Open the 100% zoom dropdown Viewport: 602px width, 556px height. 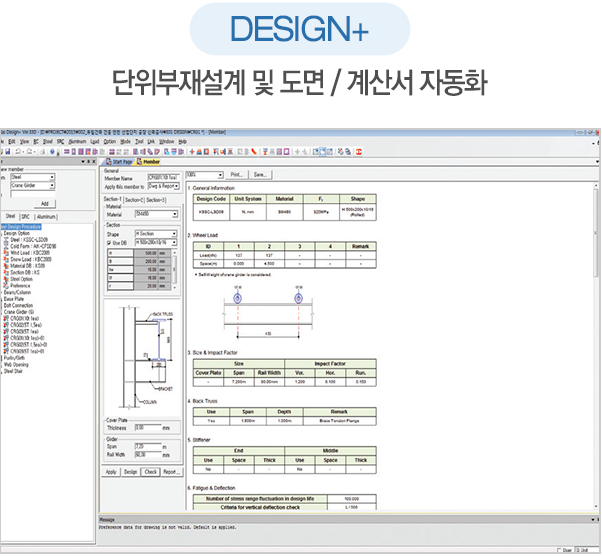pos(220,175)
